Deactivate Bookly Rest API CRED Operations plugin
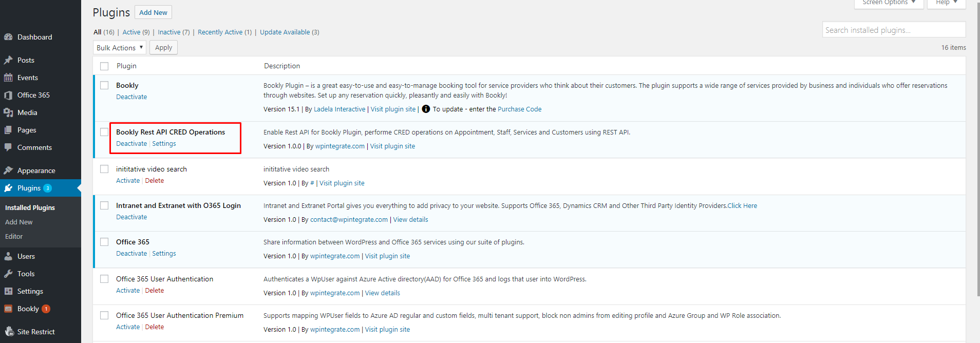This screenshot has width=980, height=343. point(131,143)
